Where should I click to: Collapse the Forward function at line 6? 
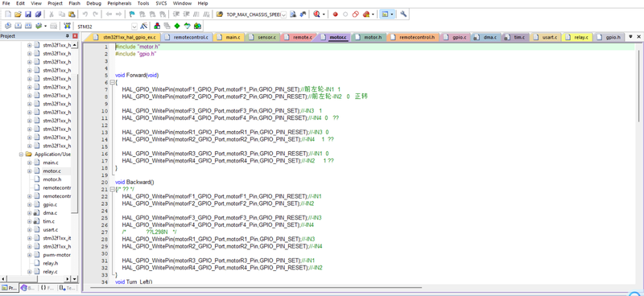(112, 83)
